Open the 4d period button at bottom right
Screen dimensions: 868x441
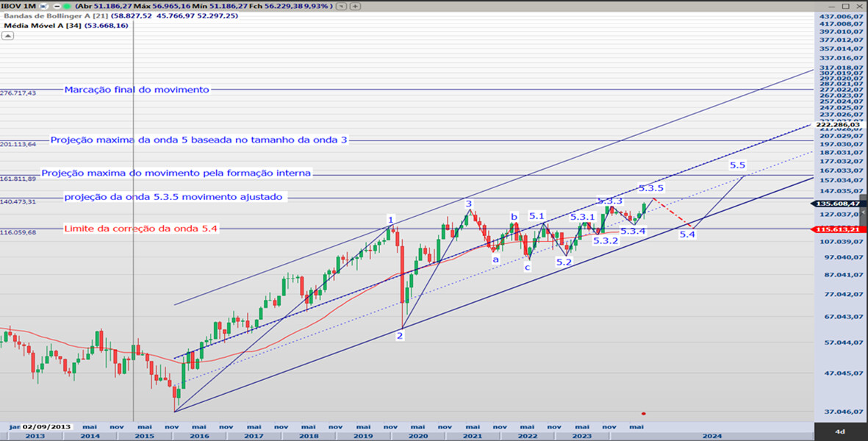(839, 431)
